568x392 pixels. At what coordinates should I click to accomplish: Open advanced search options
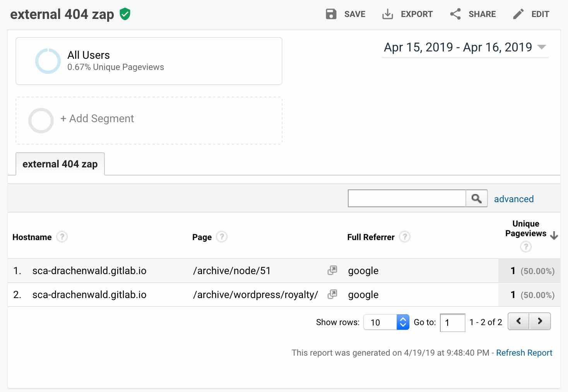513,199
